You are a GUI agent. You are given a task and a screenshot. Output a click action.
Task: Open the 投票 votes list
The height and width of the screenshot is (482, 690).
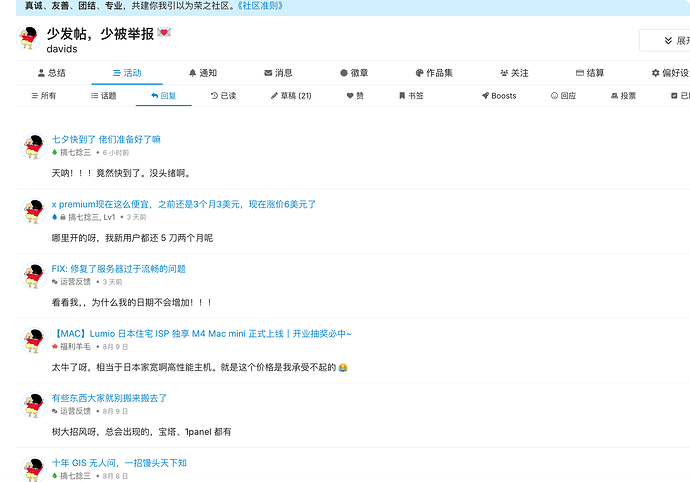[624, 96]
